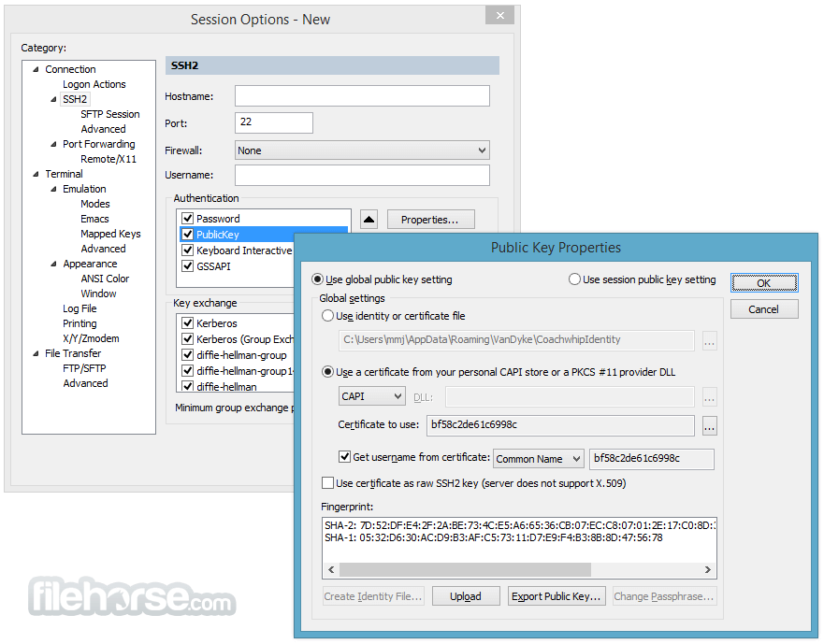This screenshot has width=824, height=644.
Task: Collapse the SSH2 tree node
Action: 53,99
